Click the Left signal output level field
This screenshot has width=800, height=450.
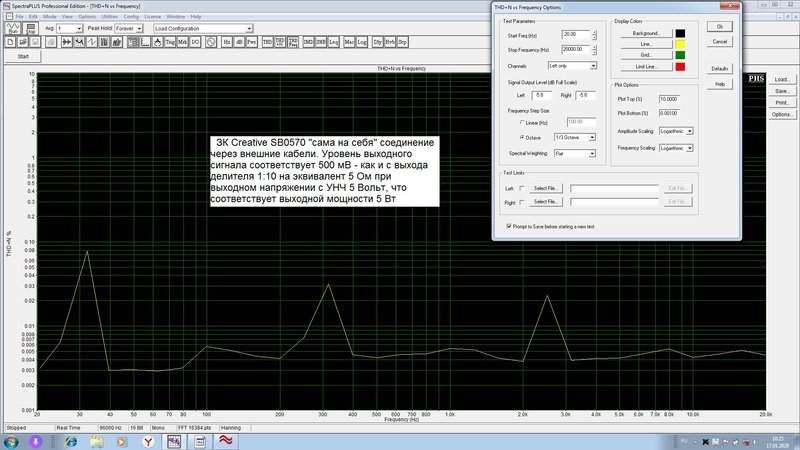click(541, 95)
